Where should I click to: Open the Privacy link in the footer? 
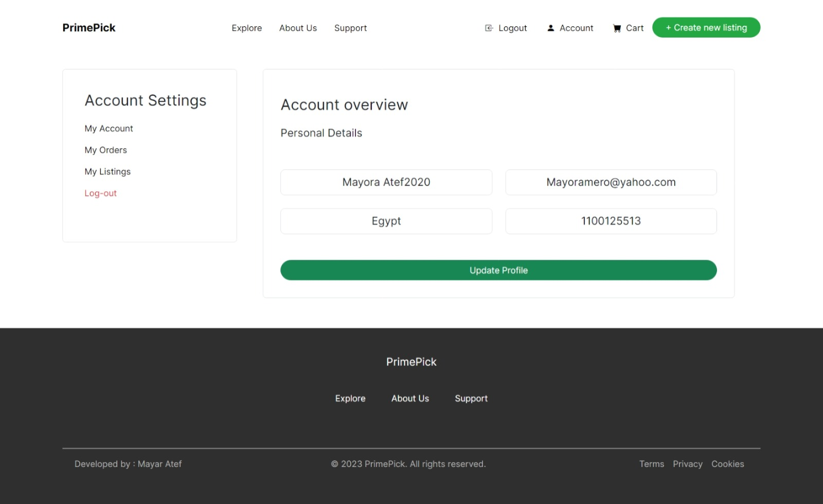coord(688,463)
